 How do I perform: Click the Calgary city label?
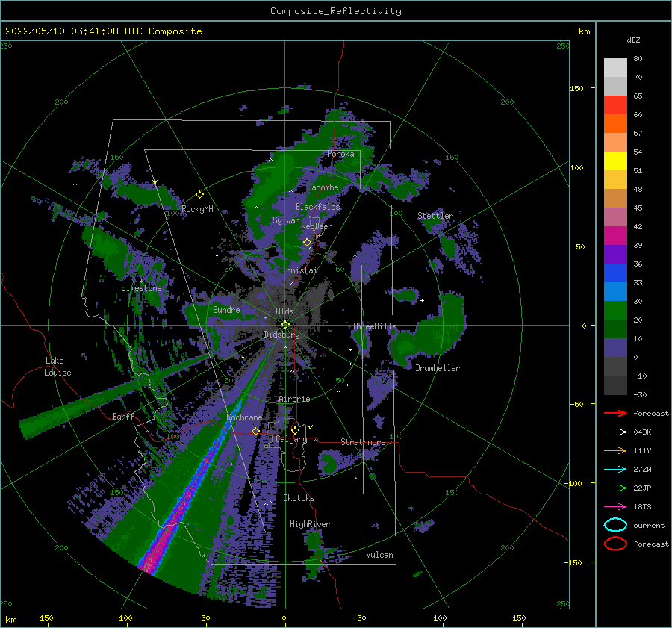point(291,439)
